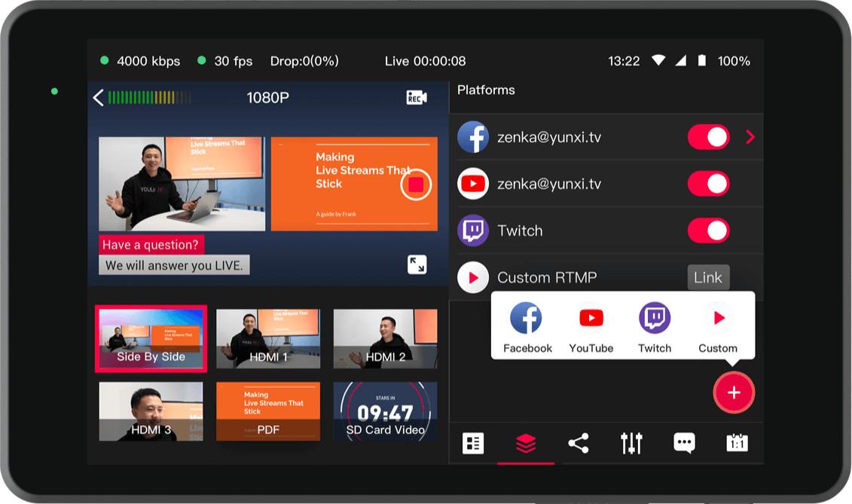This screenshot has width=852, height=504.
Task: Switch to the HDMI 3 source thumbnail
Action: 151,411
